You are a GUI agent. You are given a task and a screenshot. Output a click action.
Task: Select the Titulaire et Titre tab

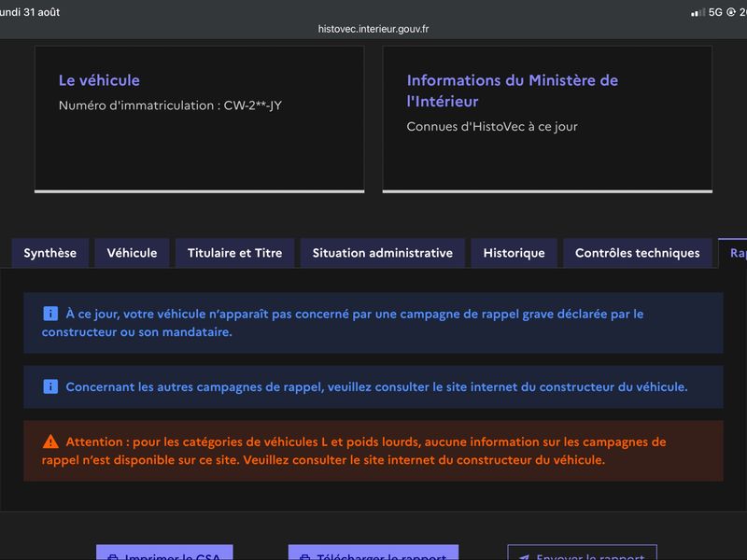point(235,253)
